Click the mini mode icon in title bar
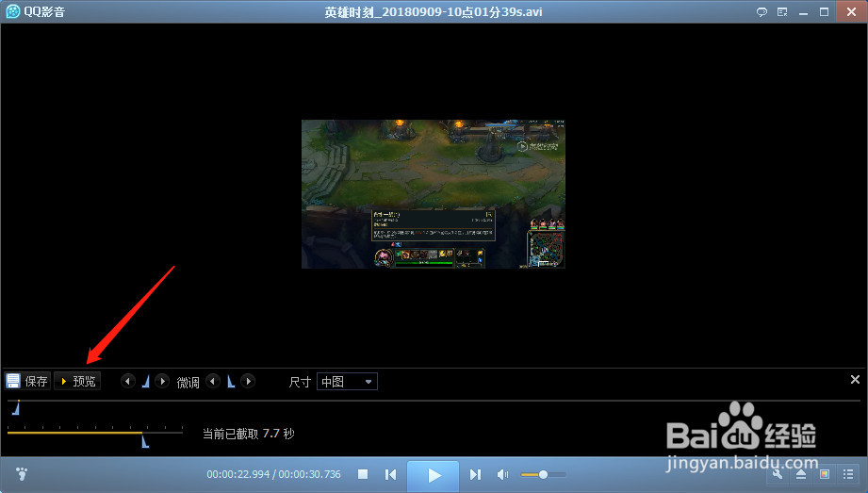 point(782,11)
